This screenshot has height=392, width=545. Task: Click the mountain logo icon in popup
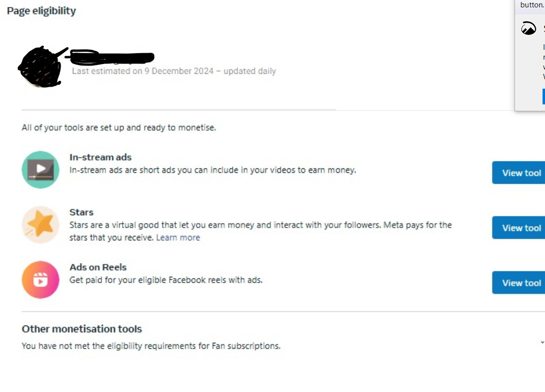[528, 28]
